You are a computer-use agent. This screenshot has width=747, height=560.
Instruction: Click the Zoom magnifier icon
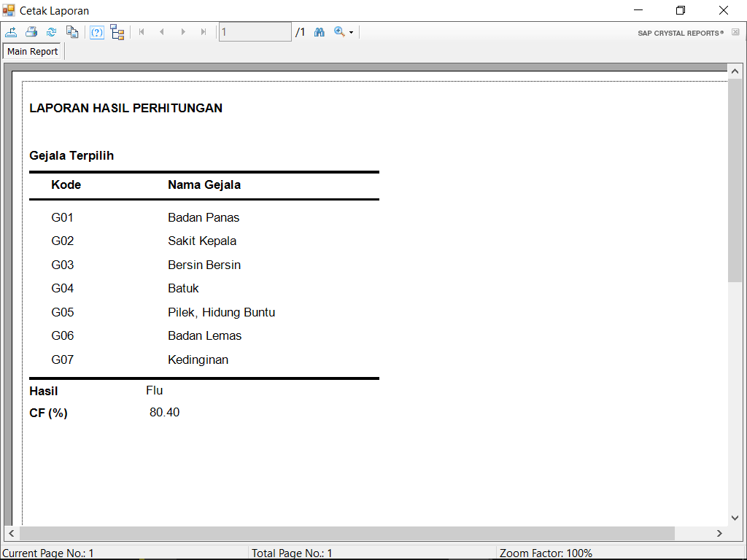[339, 32]
